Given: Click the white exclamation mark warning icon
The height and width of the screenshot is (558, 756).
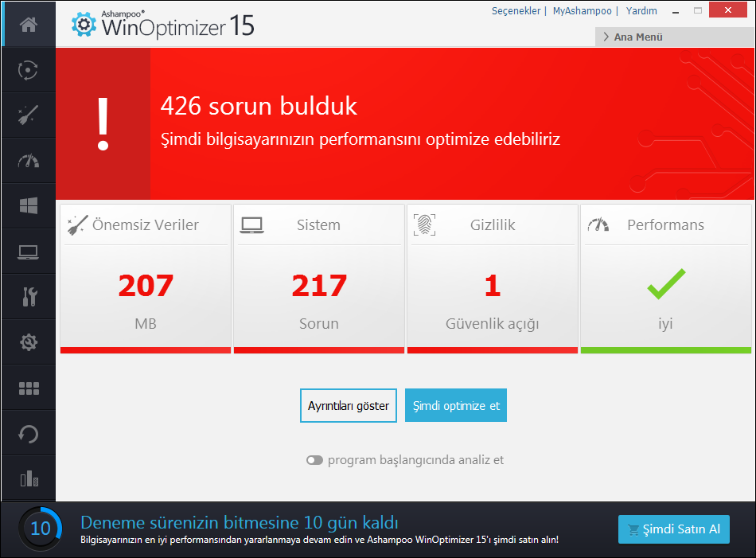Looking at the screenshot, I should point(103,124).
